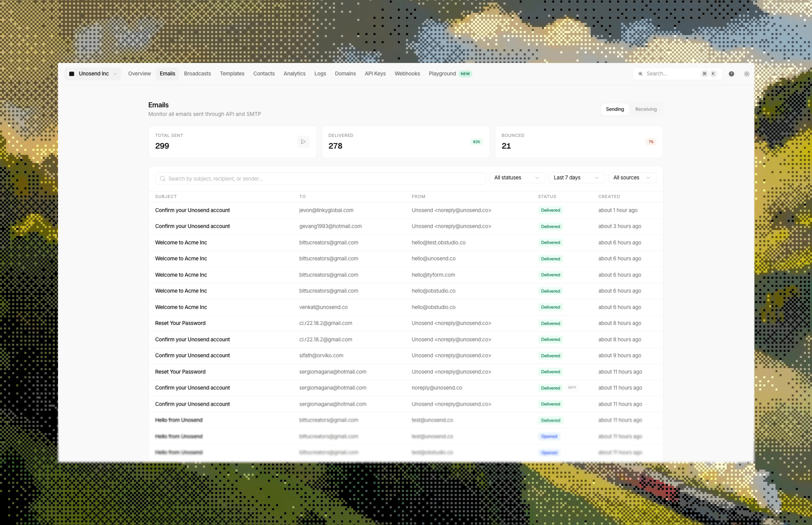Click the NEW badge next to Playground
812x525 pixels.
(x=465, y=74)
